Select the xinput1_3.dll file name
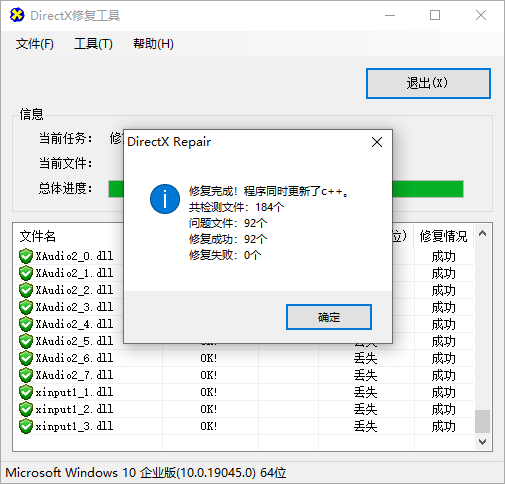505x484 pixels. tap(74, 426)
